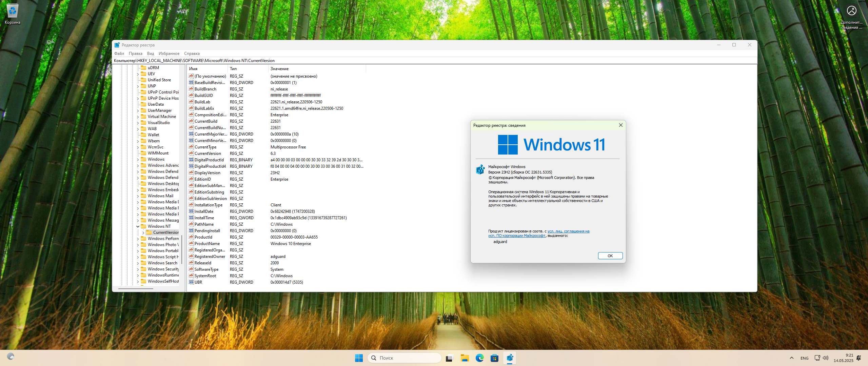Image resolution: width=868 pixels, height=366 pixels.
Task: Expand the Windows Search tree node
Action: click(x=138, y=263)
